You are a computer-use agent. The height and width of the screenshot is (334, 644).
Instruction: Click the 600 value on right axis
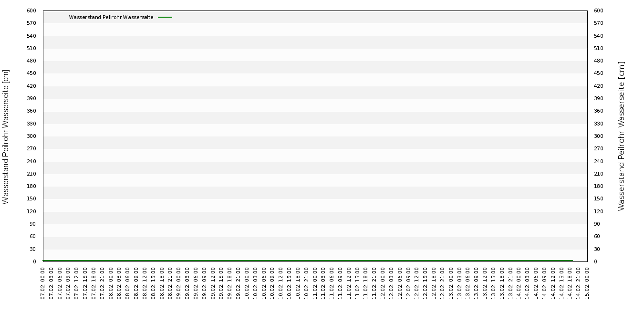598,10
